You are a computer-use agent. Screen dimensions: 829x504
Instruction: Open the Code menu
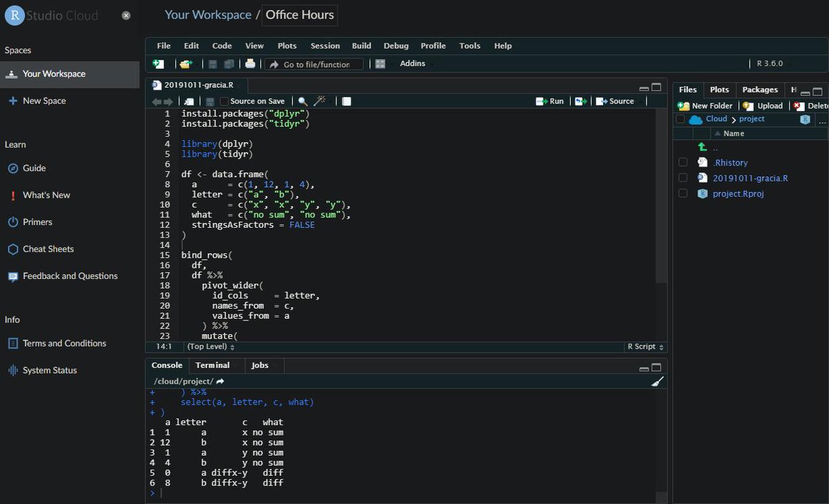click(222, 46)
